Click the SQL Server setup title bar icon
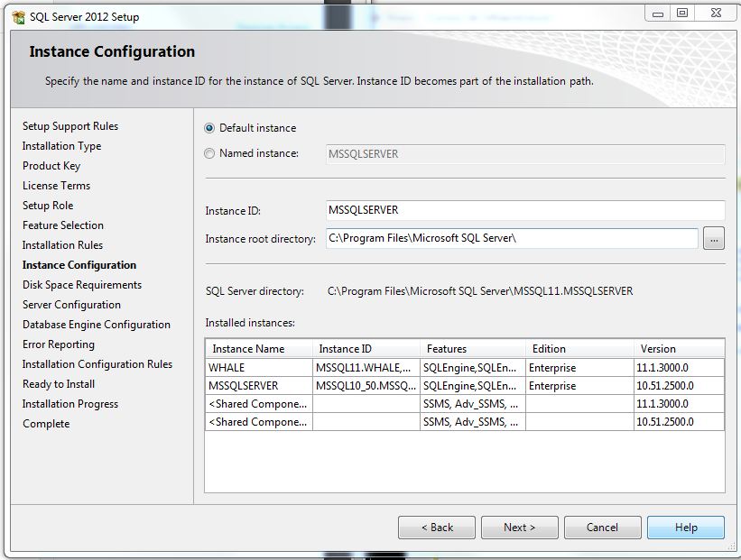 18,17
